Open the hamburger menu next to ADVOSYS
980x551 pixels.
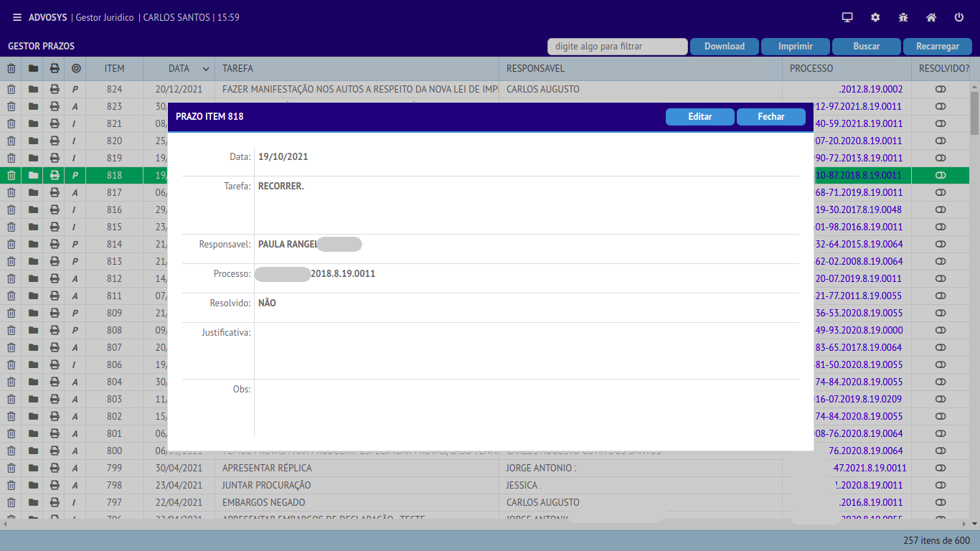pos(17,17)
